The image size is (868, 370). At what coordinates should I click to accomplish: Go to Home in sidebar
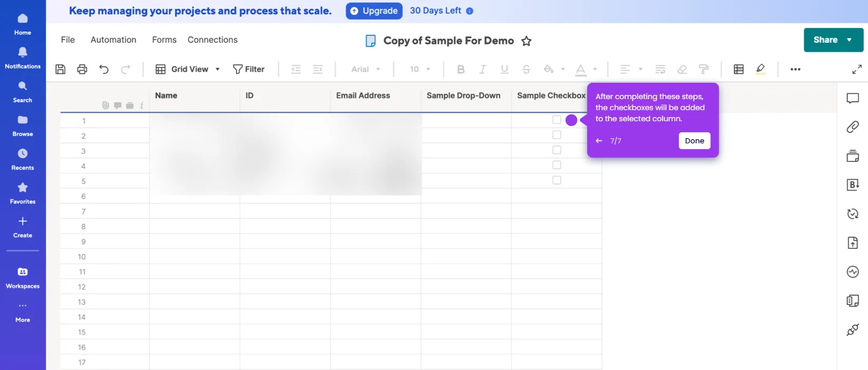[23, 24]
